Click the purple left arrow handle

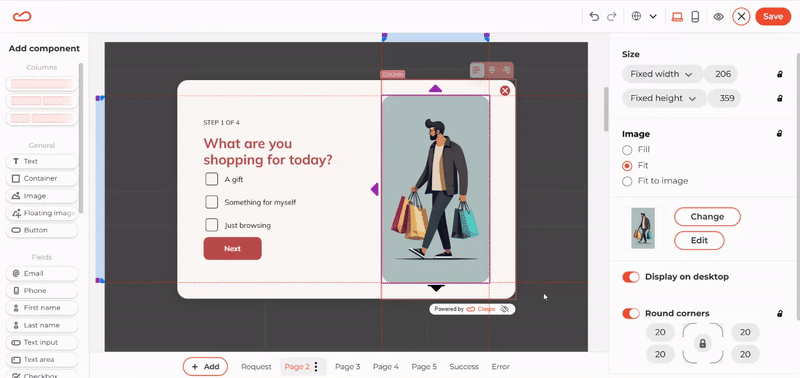click(x=374, y=189)
